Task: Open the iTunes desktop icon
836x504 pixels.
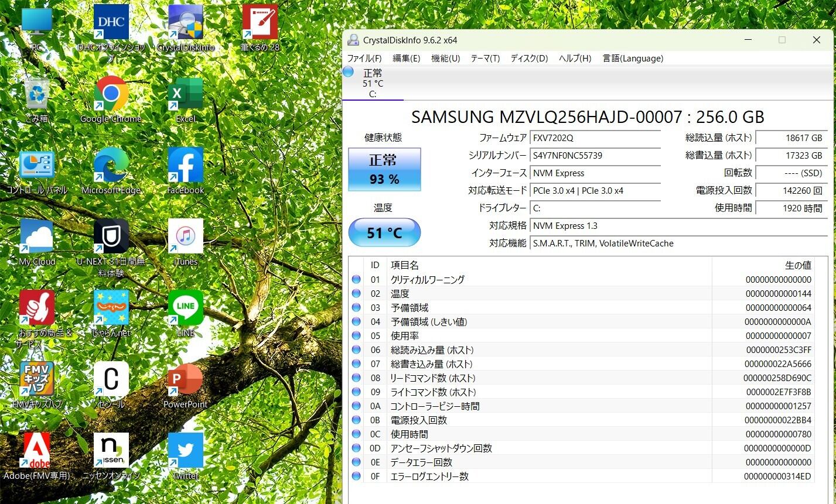Action: click(185, 238)
